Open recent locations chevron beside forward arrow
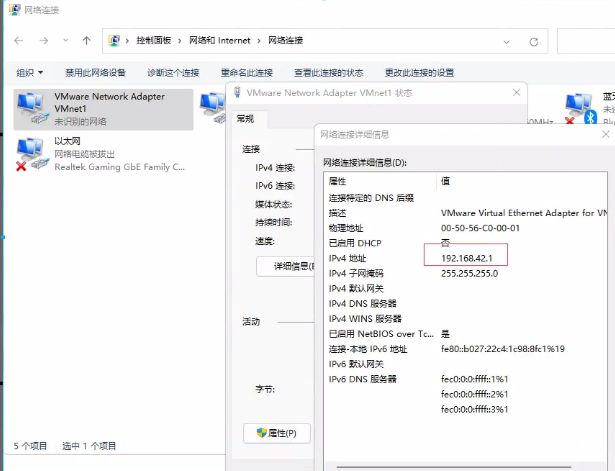Screen dimensions: 615x471 tap(66, 40)
